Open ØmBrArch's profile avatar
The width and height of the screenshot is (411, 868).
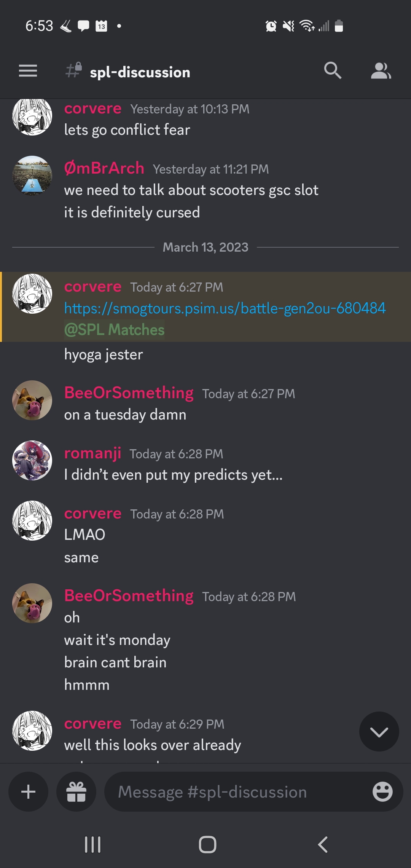click(32, 176)
